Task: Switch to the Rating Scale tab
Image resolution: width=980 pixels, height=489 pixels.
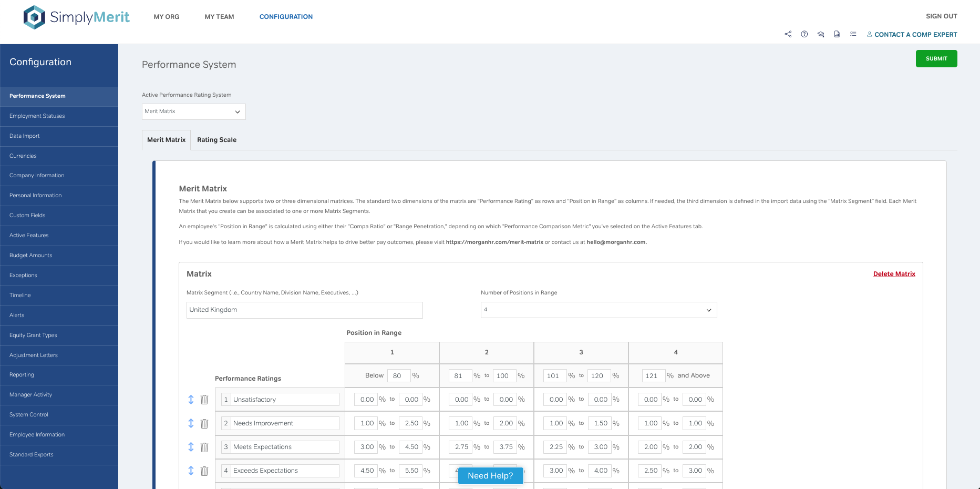Action: [x=216, y=140]
